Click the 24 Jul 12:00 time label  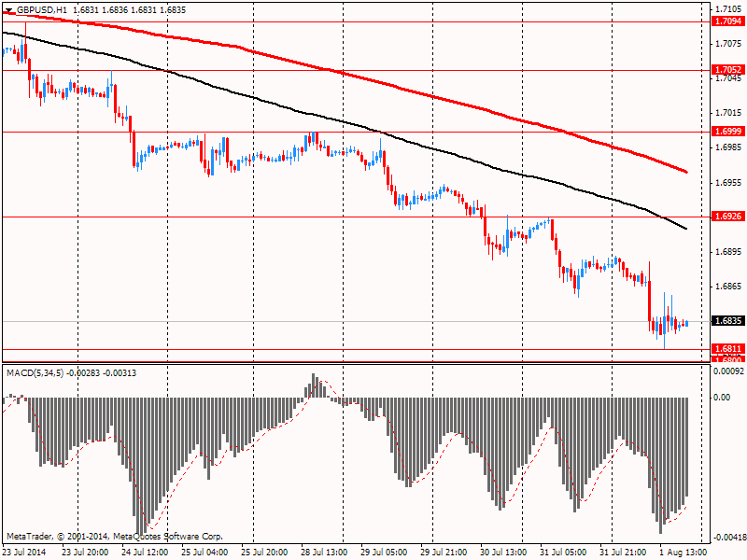[x=145, y=552]
